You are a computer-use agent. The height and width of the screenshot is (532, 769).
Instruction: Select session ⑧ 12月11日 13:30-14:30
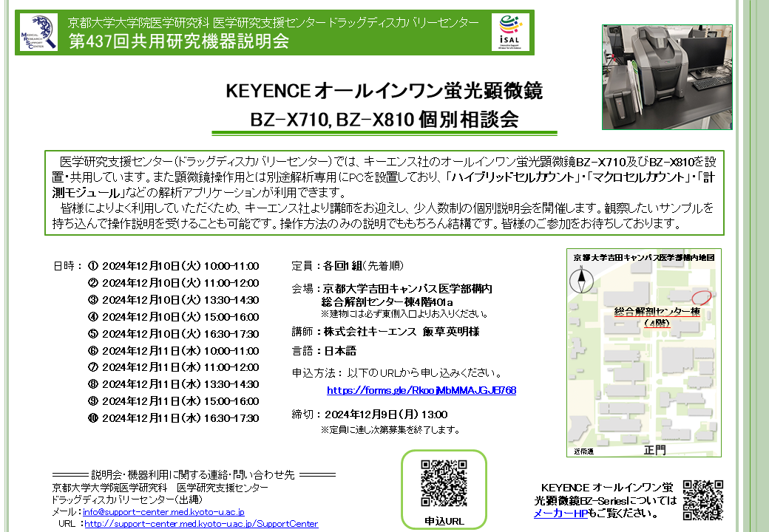click(174, 384)
